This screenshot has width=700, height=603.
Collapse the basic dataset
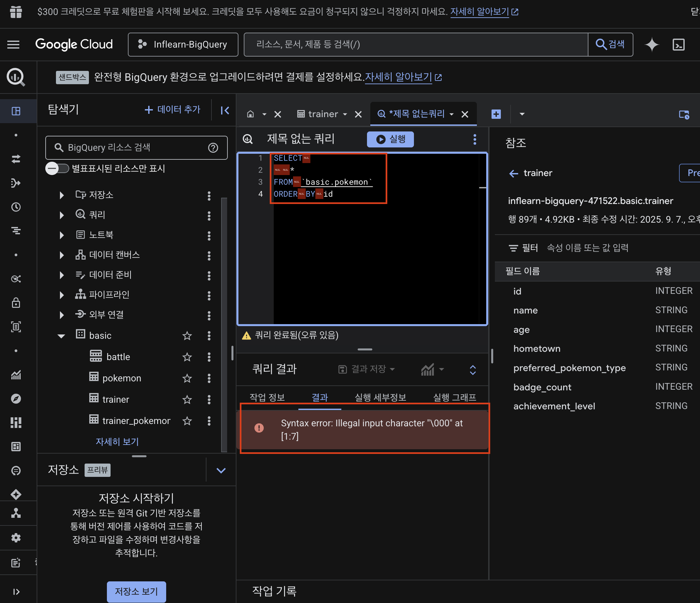pyautogui.click(x=61, y=336)
